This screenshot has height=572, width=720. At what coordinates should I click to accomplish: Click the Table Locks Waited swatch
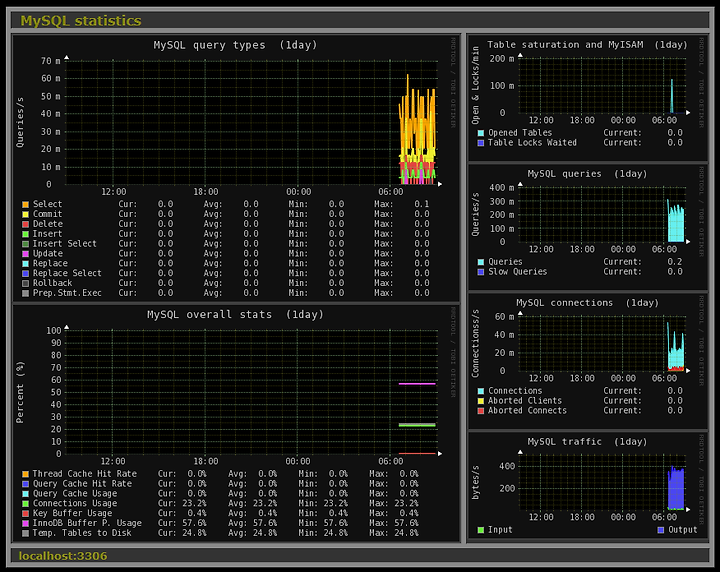point(481,143)
